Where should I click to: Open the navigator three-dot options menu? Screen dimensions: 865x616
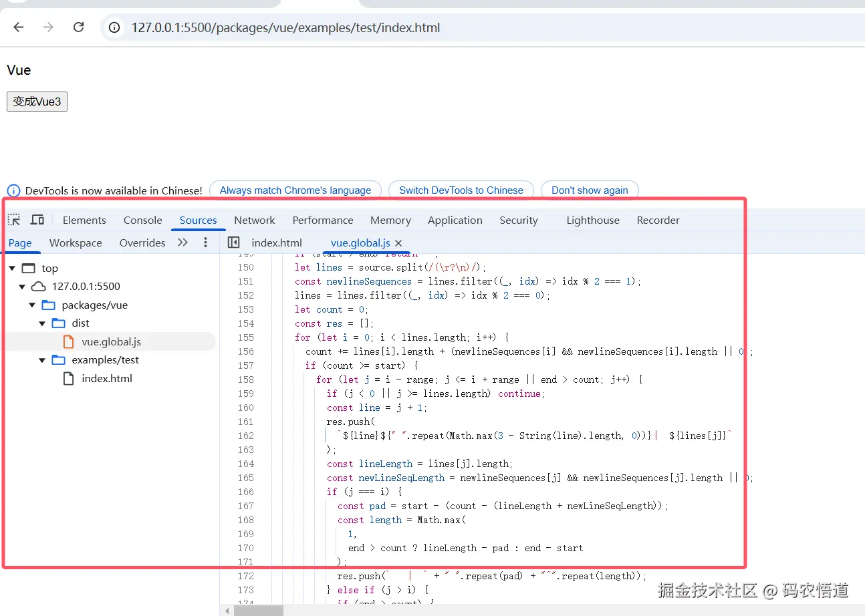click(x=205, y=243)
